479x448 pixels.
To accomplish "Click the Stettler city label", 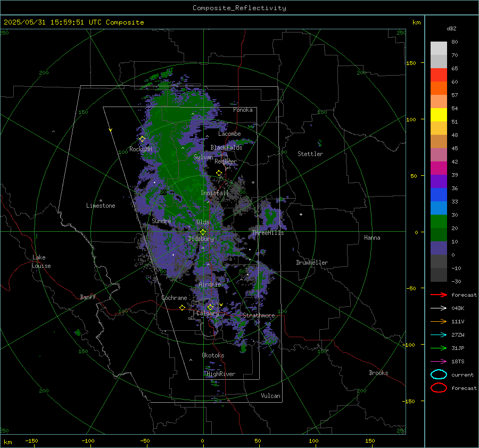I will coord(310,154).
